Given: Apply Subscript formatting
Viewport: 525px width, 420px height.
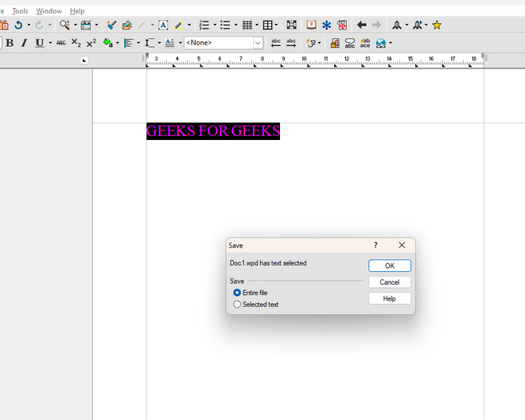Looking at the screenshot, I should 76,43.
